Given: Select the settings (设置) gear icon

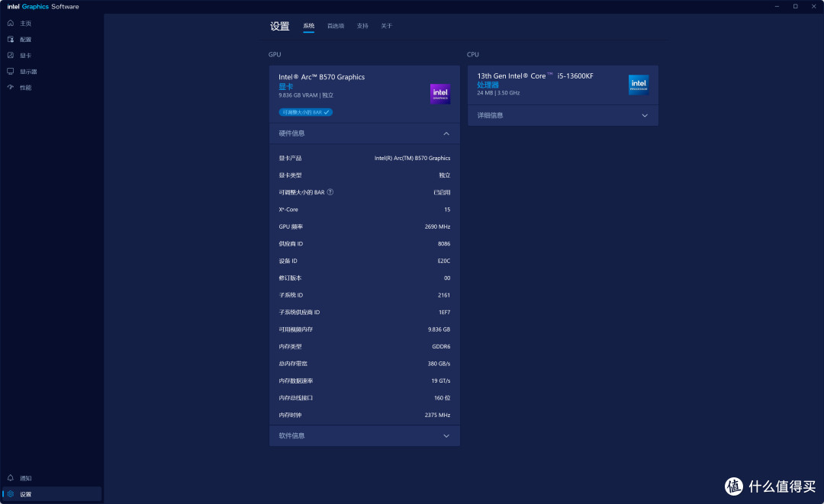Looking at the screenshot, I should point(11,494).
